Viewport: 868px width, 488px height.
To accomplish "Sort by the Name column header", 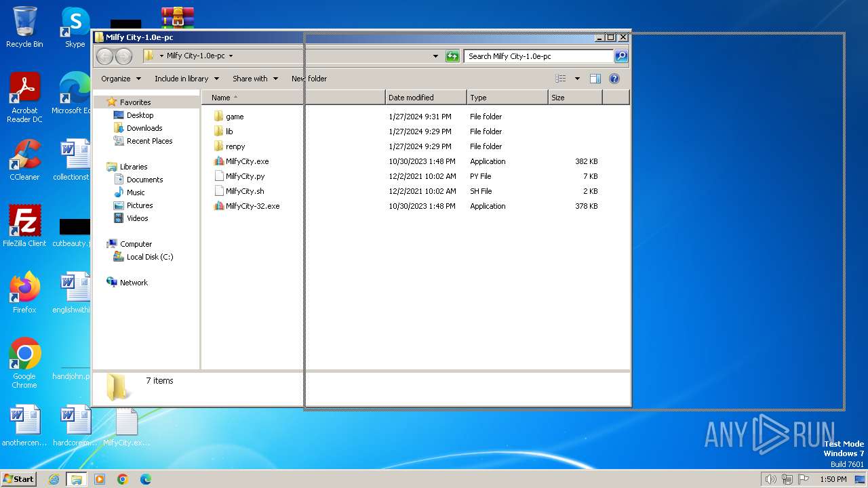I will 294,98.
